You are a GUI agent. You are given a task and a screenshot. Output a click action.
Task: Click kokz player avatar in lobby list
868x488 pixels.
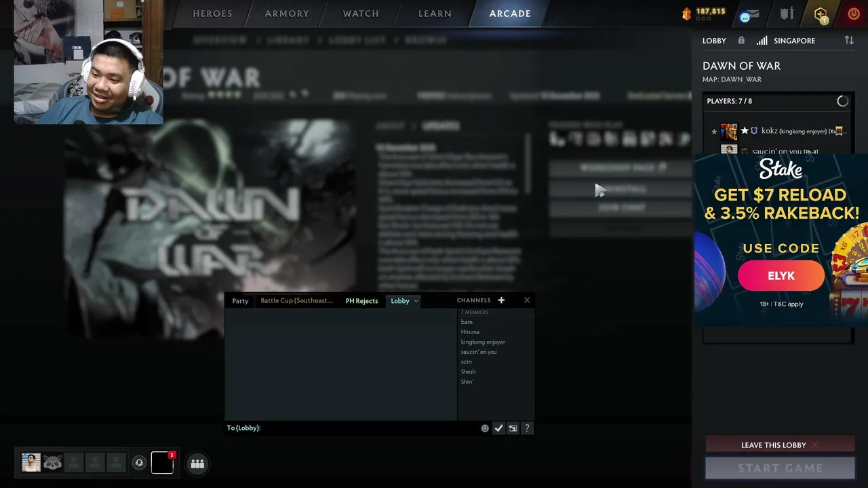pyautogui.click(x=729, y=131)
